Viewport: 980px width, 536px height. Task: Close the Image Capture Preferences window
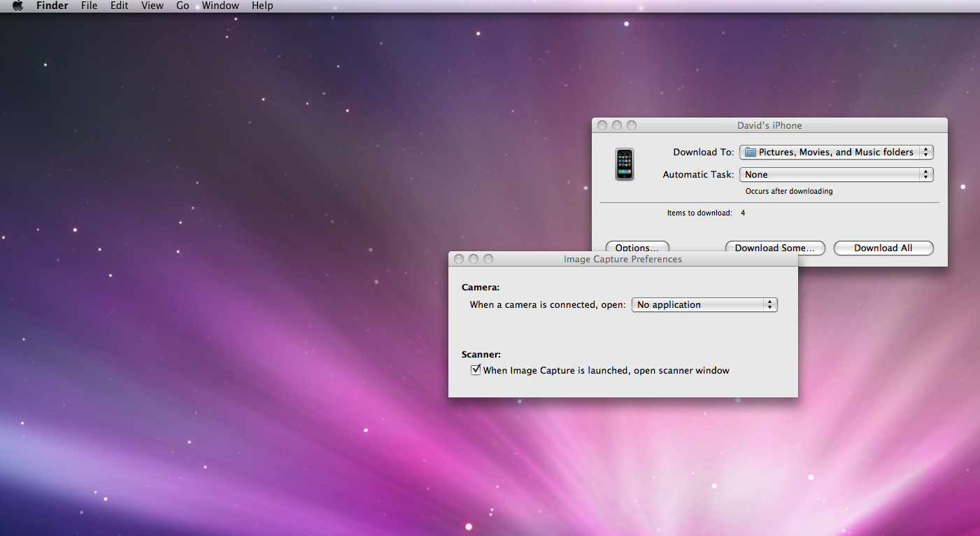tap(459, 259)
